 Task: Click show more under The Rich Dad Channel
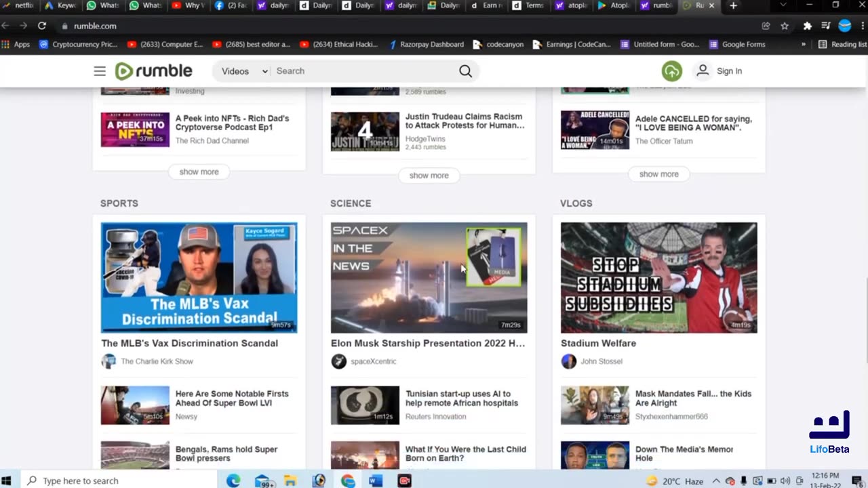(x=199, y=172)
